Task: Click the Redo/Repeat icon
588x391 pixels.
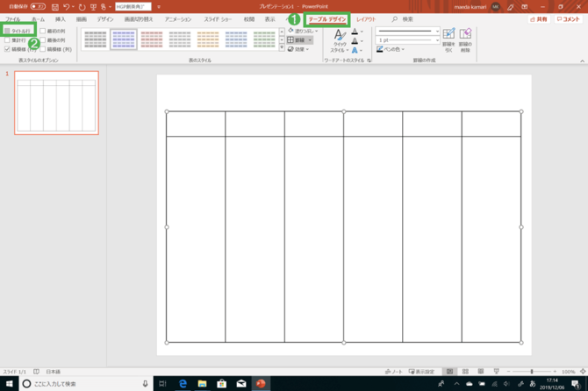Action: pos(82,7)
